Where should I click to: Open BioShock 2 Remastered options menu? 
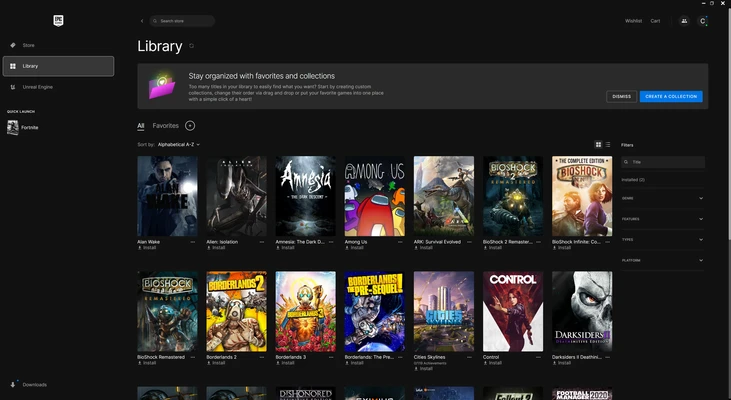tap(538, 242)
